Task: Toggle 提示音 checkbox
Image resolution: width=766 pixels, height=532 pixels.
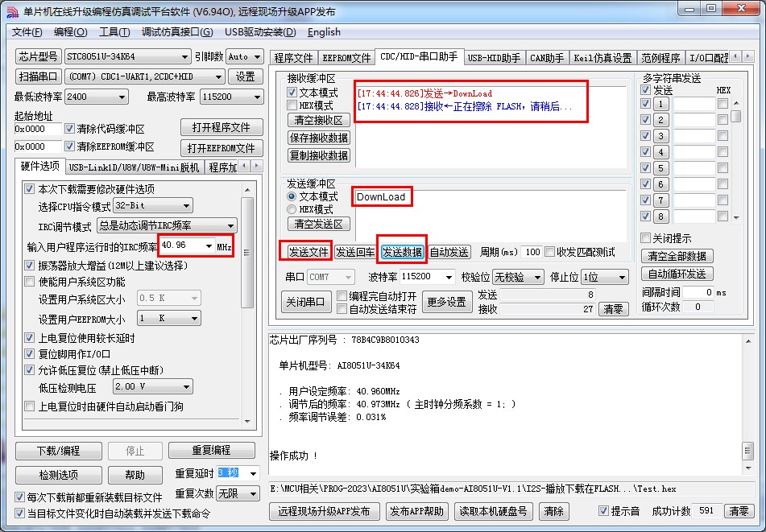Action: [x=604, y=511]
